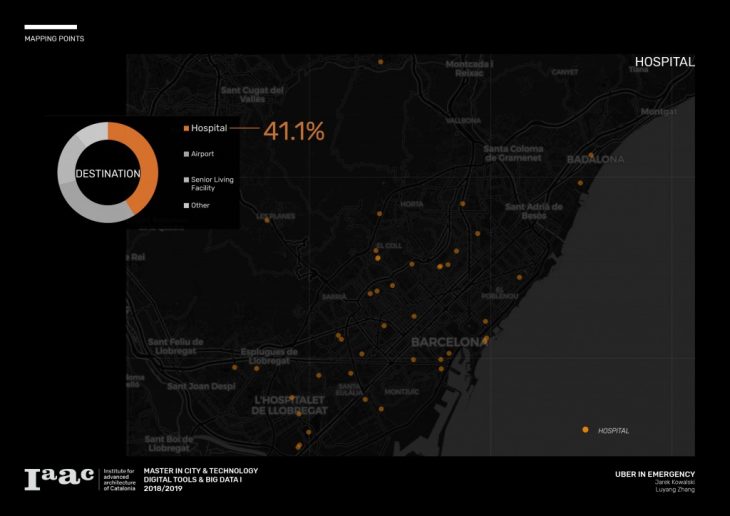Click the DESTINATION label inside donut

pos(107,174)
